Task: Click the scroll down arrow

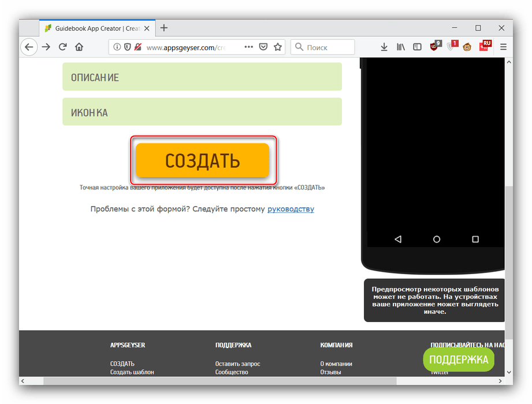Action: click(508, 372)
